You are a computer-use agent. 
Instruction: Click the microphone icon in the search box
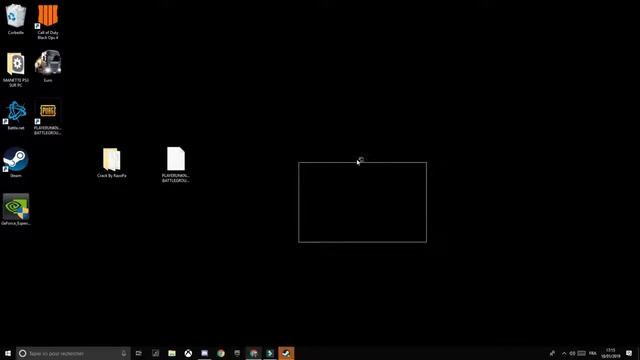pyautogui.click(x=124, y=353)
